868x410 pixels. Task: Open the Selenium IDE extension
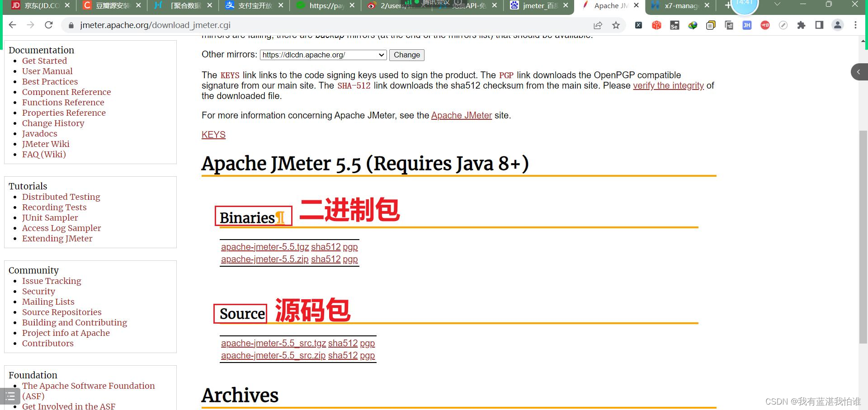pos(675,25)
